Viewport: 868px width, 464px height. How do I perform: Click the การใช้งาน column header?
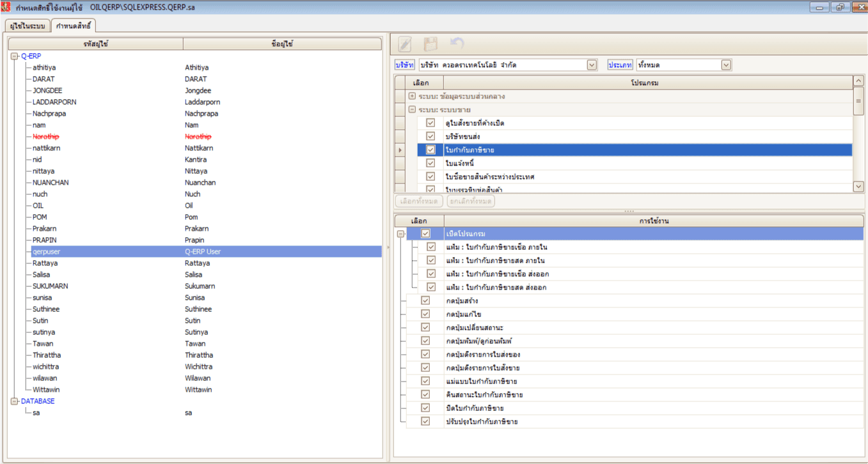[654, 220]
